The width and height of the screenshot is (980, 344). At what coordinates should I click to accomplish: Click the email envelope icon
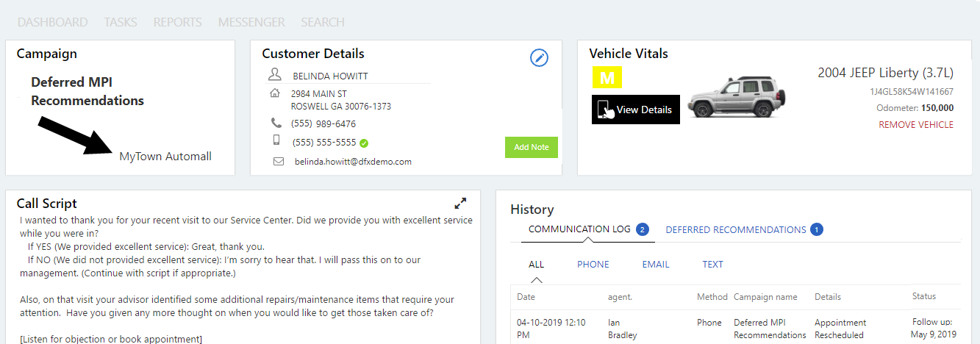279,161
